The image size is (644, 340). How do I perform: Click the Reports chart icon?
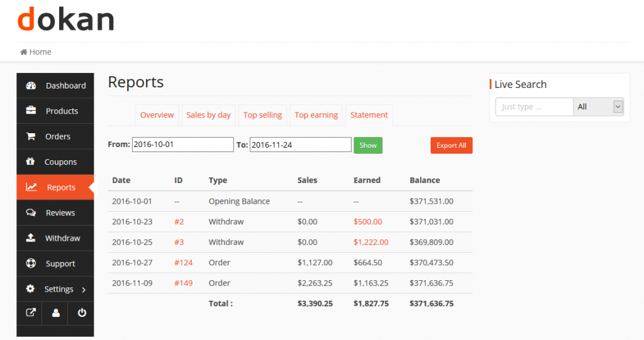pyautogui.click(x=31, y=187)
